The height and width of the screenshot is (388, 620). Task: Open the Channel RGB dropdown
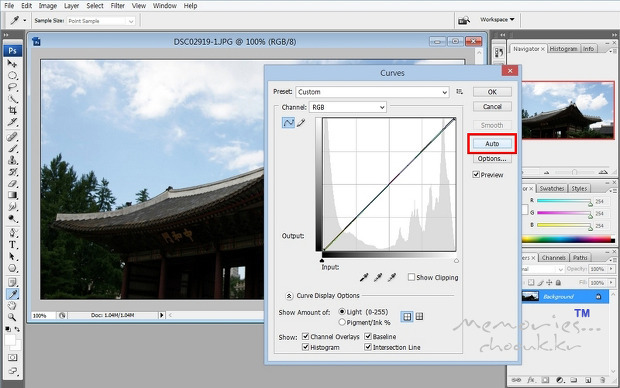(348, 107)
